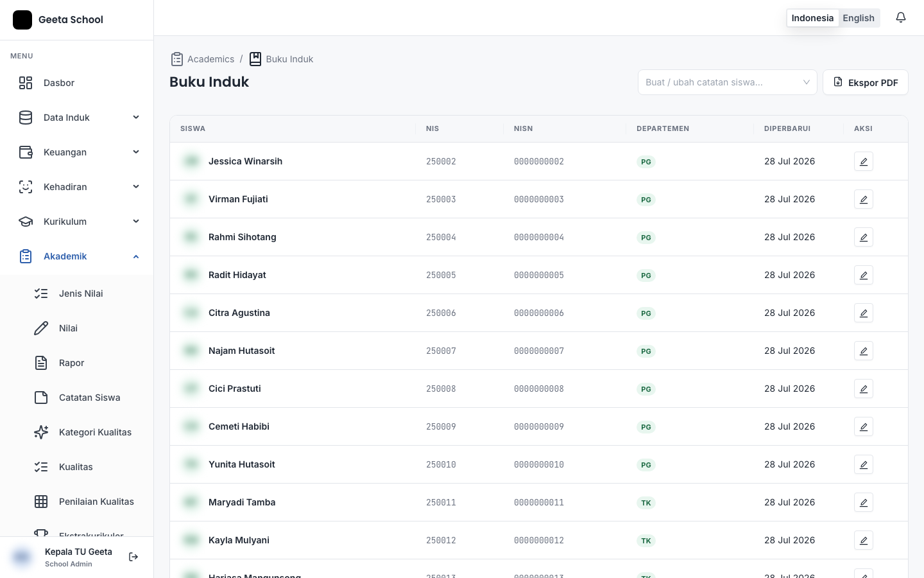
Task: Switch language to Indonesia
Action: [812, 18]
